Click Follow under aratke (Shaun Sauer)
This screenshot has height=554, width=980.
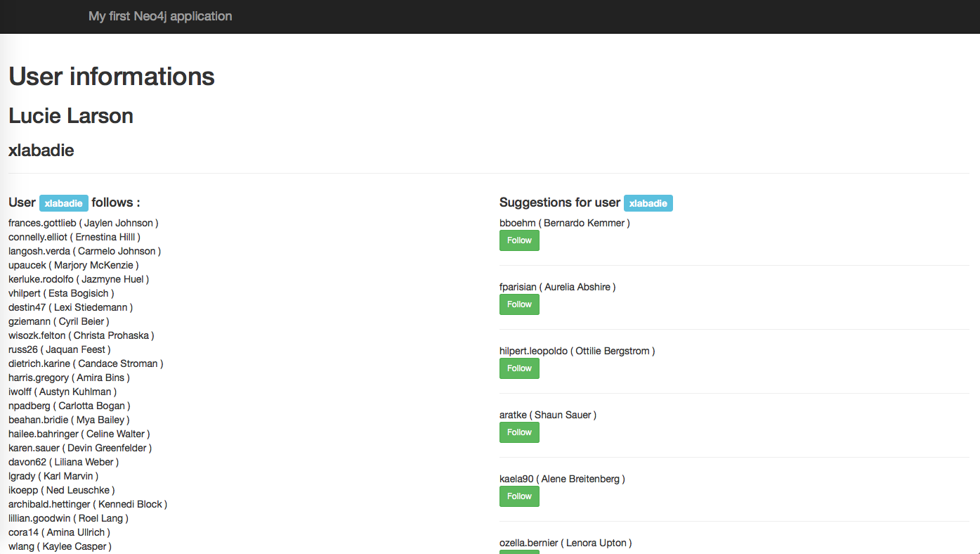519,432
